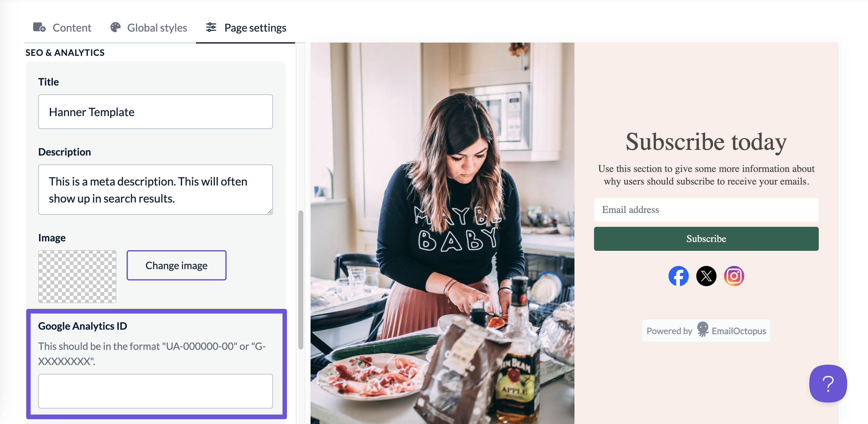Click into the Description text area
868x424 pixels.
click(x=155, y=189)
